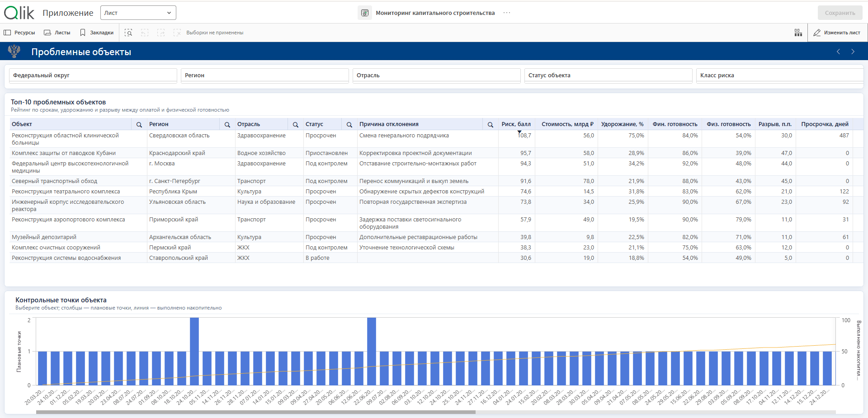This screenshot has width=868, height=418.
Task: Search in the Причина отклонения column
Action: (491, 124)
